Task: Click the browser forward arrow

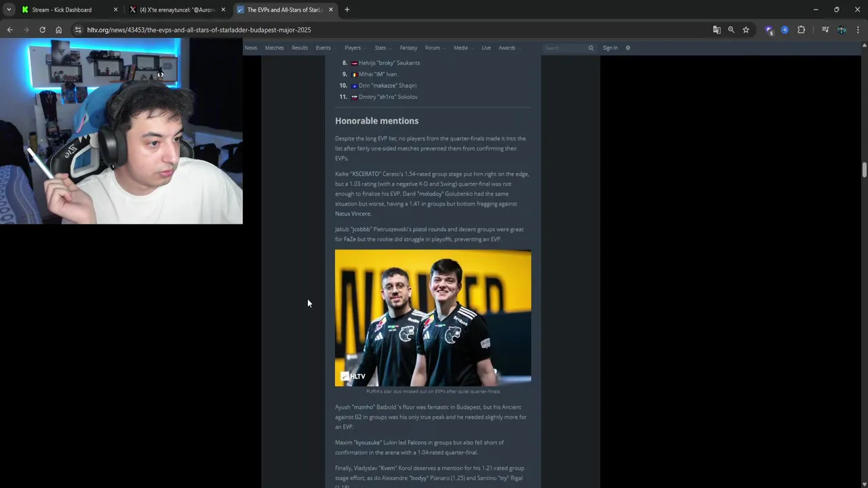Action: coord(26,30)
